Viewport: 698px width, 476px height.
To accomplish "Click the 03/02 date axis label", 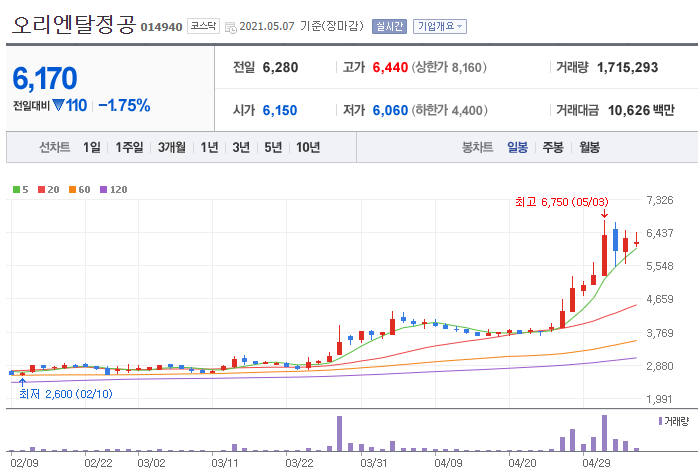I will pyautogui.click(x=151, y=463).
